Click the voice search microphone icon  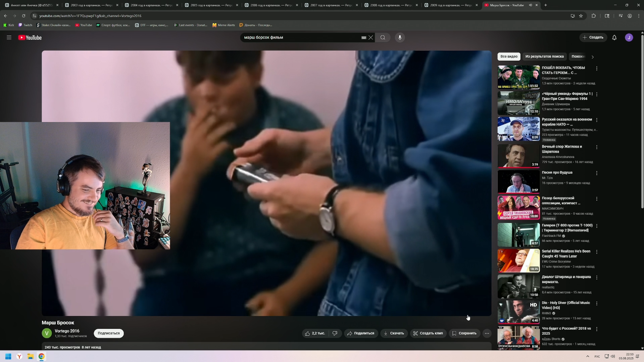399,38
